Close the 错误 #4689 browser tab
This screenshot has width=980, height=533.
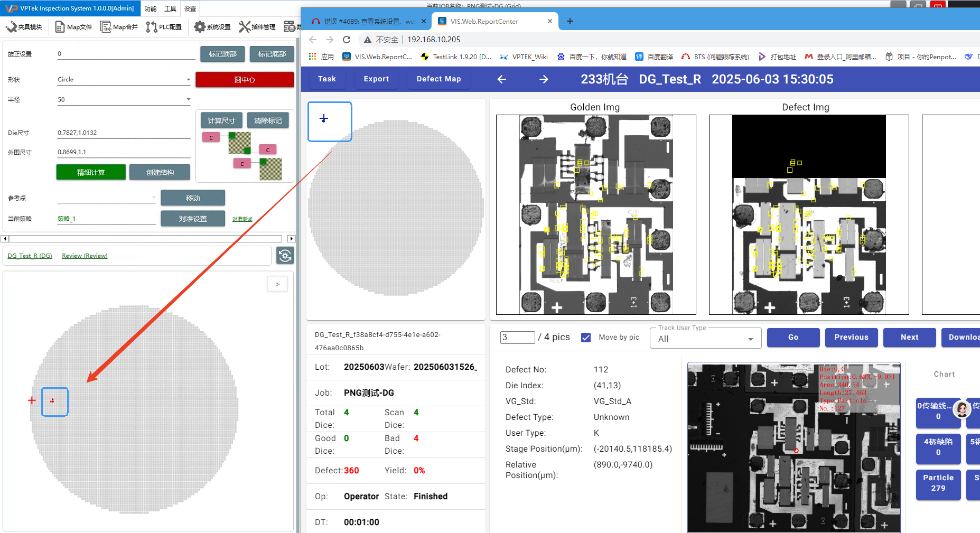424,21
